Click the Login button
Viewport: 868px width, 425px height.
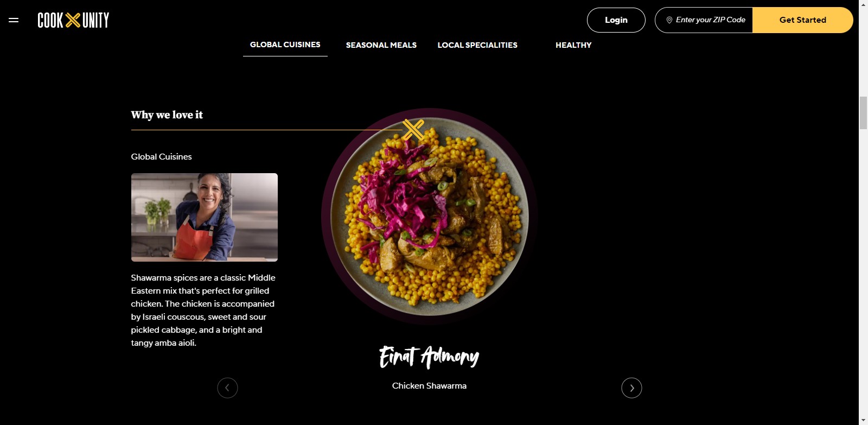click(616, 20)
